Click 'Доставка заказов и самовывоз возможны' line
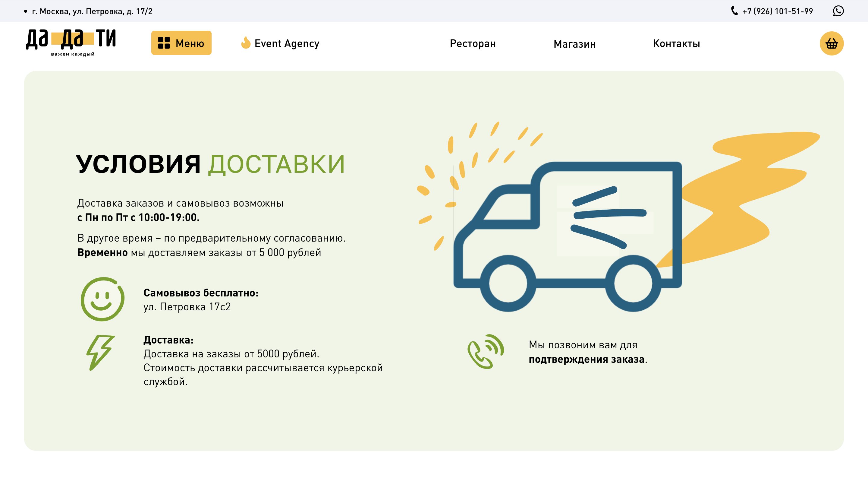Viewport: 868px width, 497px height. (x=180, y=203)
